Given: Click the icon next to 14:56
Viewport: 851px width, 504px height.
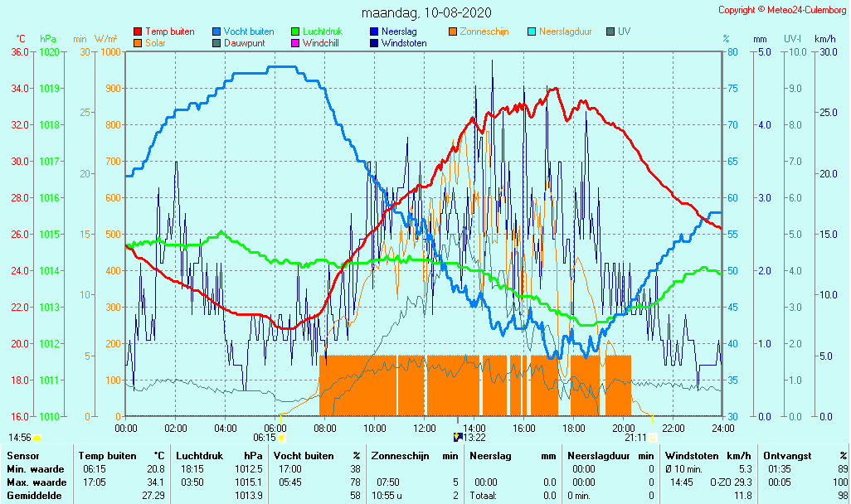Looking at the screenshot, I should click(36, 437).
